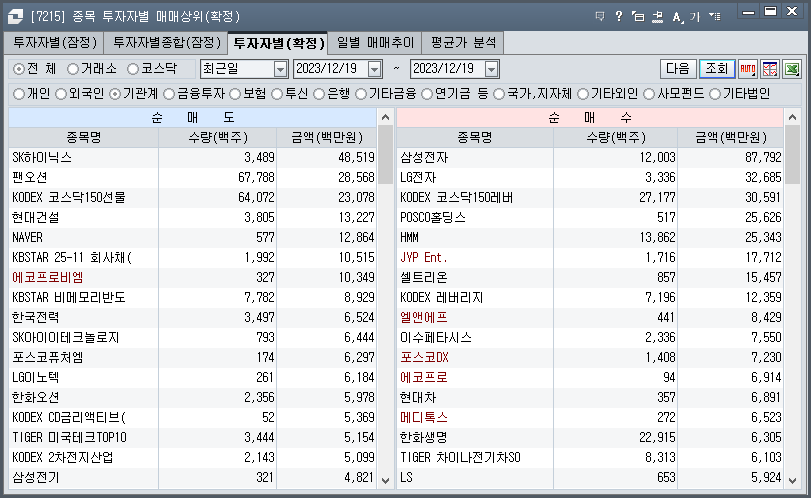Click the letter A font size icon
This screenshot has height=498, width=811.
tap(677, 17)
